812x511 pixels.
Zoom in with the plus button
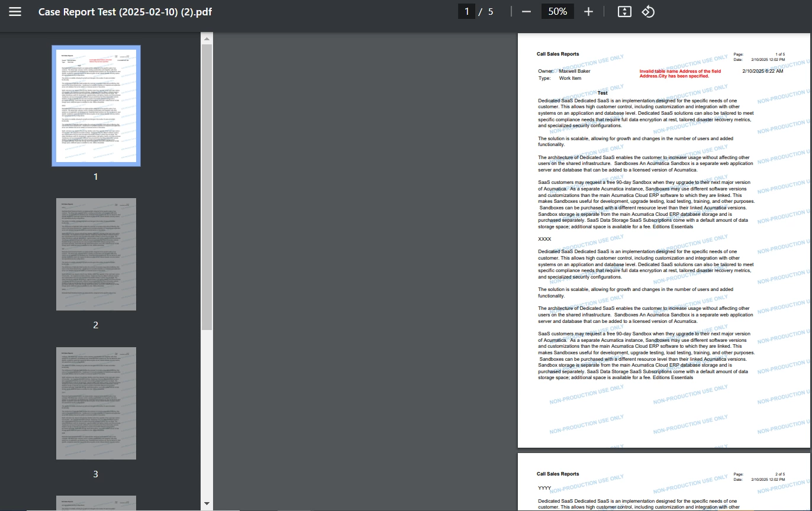pyautogui.click(x=588, y=12)
